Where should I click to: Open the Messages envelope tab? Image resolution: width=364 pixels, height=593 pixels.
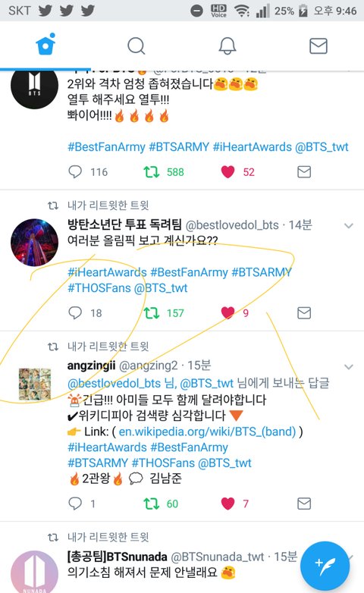pyautogui.click(x=318, y=45)
